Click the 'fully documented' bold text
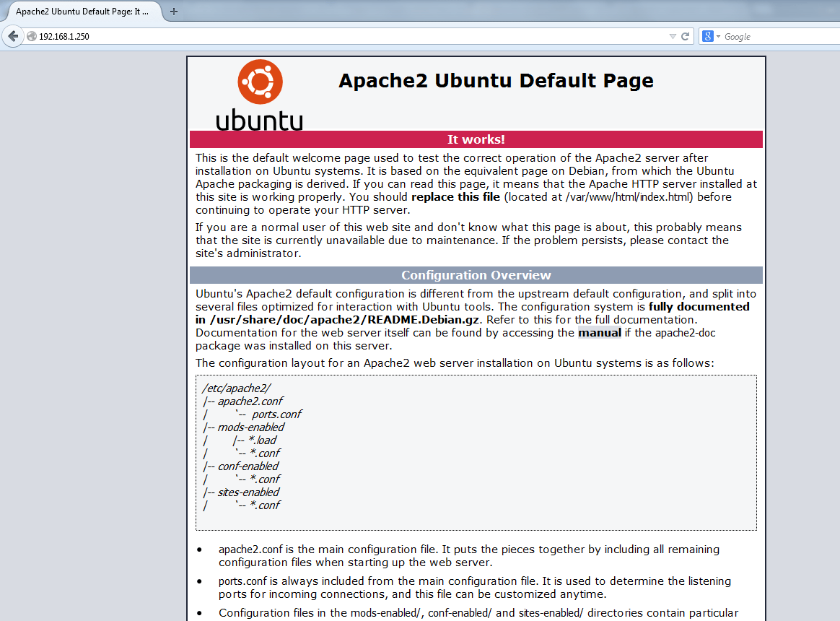 [x=699, y=307]
